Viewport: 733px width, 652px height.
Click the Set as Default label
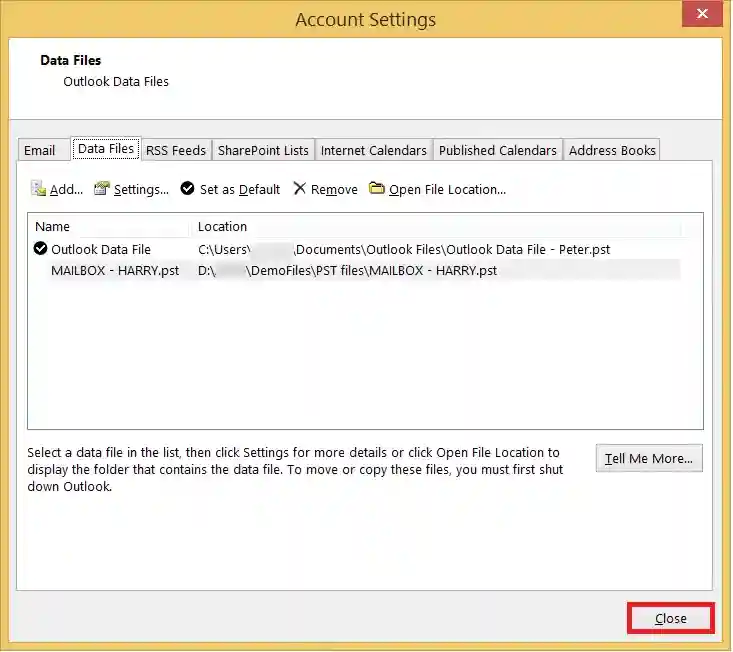(240, 190)
